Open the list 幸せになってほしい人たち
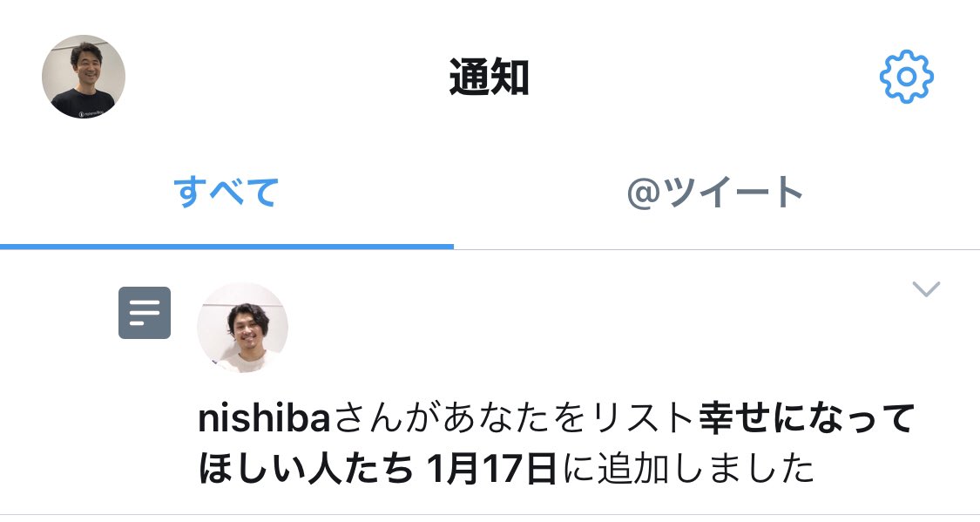Image resolution: width=980 pixels, height=522 pixels. tap(557, 444)
